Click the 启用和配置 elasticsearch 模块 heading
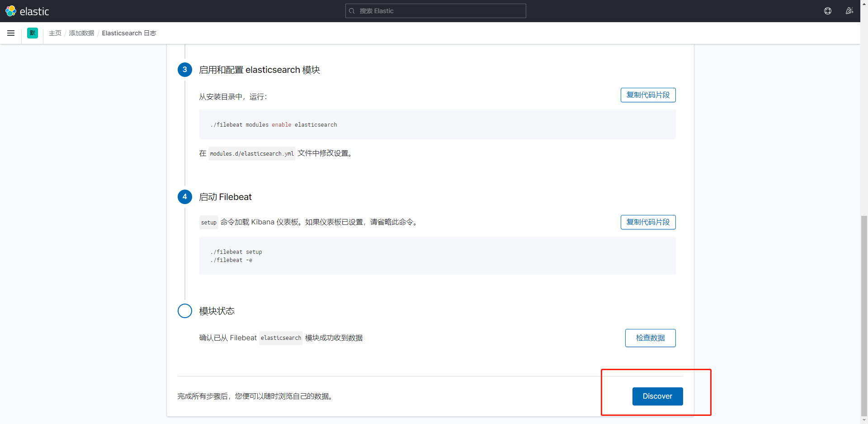 coord(259,70)
